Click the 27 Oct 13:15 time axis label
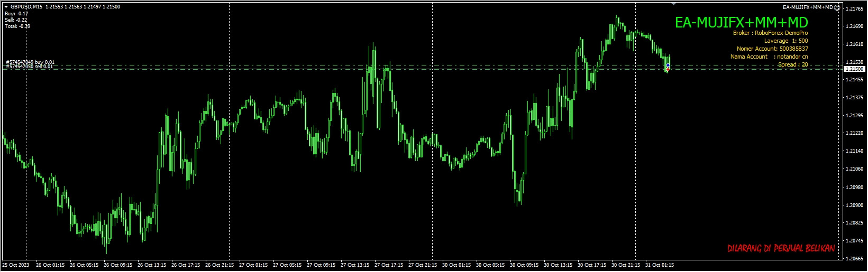 point(355,265)
